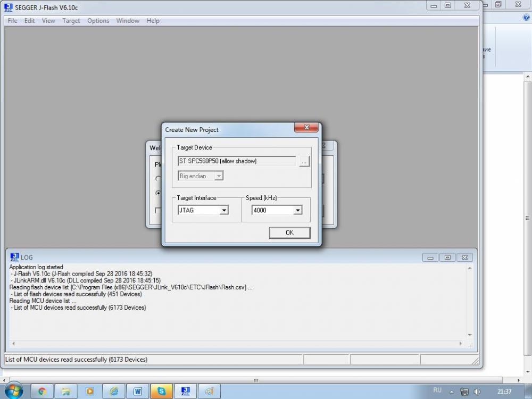Click the "Reading MCU device list" log line

43,301
